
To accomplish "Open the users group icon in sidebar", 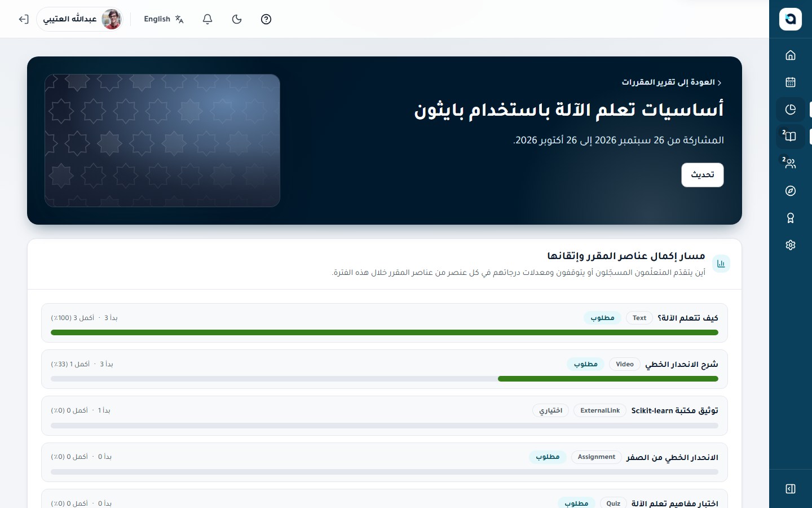I will point(791,164).
